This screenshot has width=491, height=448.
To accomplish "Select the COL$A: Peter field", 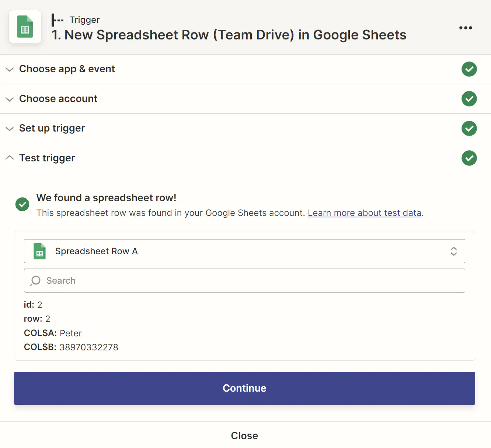I will (53, 333).
